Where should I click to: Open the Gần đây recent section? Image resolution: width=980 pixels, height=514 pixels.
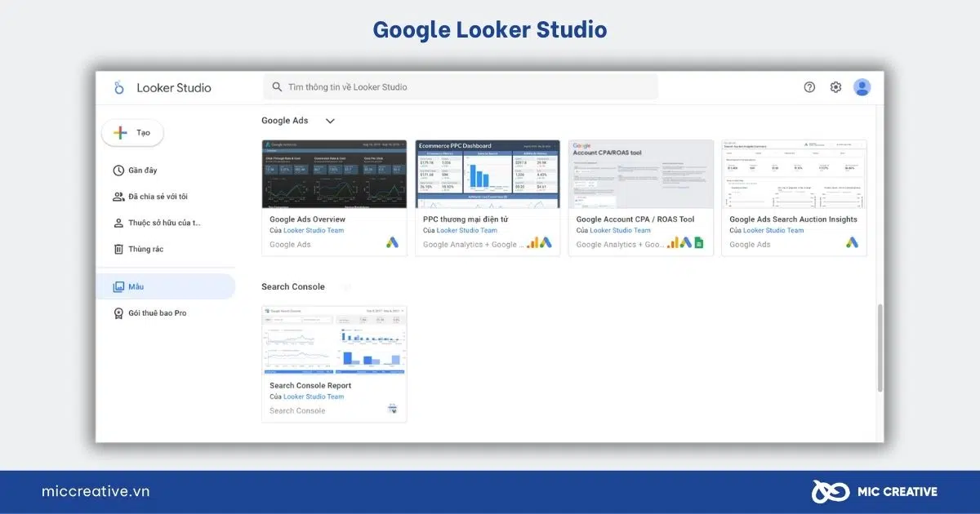tap(142, 171)
